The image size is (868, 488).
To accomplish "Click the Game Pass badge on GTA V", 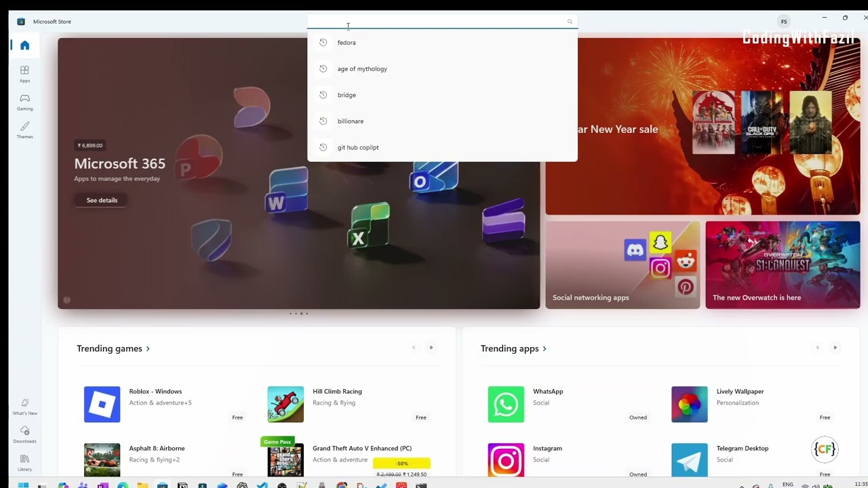I will coord(277,442).
